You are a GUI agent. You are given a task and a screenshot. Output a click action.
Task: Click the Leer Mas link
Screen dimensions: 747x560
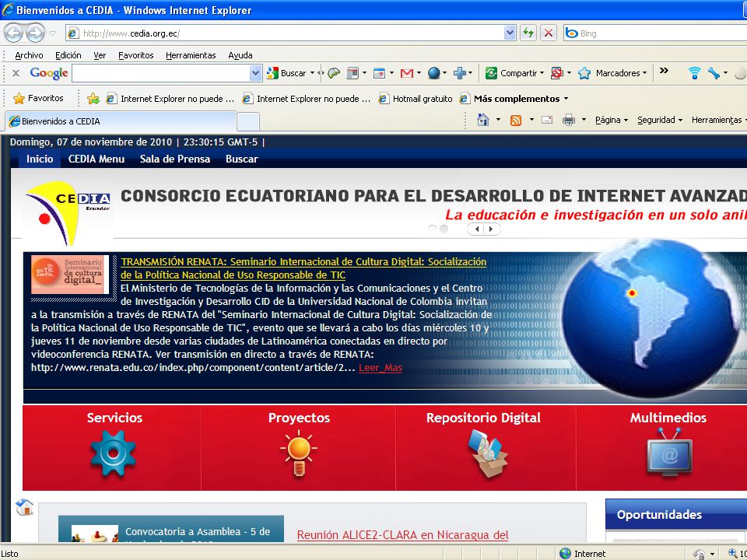(381, 368)
